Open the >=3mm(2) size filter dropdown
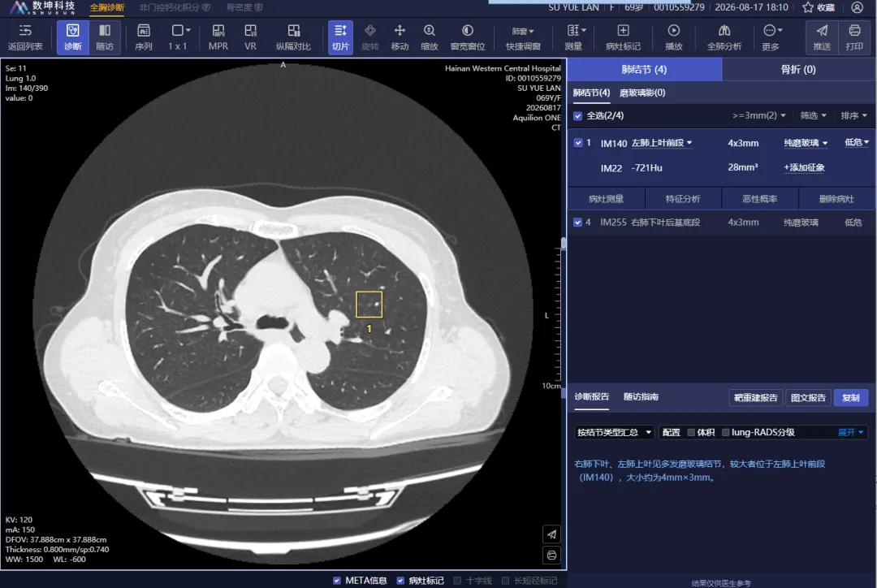This screenshot has height=588, width=877. [759, 115]
